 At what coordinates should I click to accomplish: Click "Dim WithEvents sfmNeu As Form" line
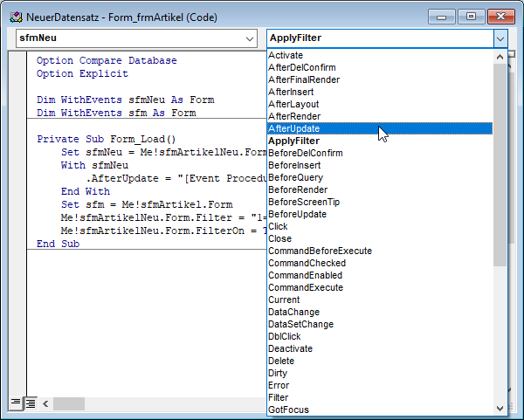coord(125,100)
